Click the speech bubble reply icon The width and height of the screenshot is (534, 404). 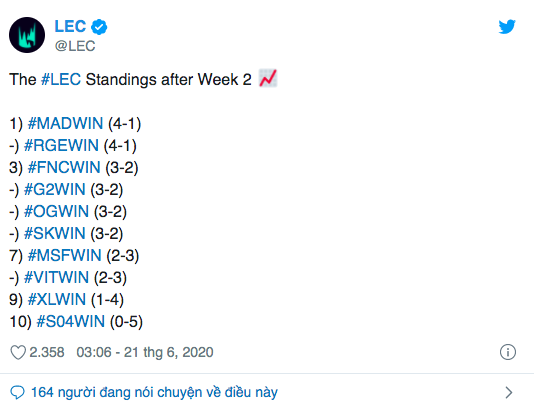point(17,392)
